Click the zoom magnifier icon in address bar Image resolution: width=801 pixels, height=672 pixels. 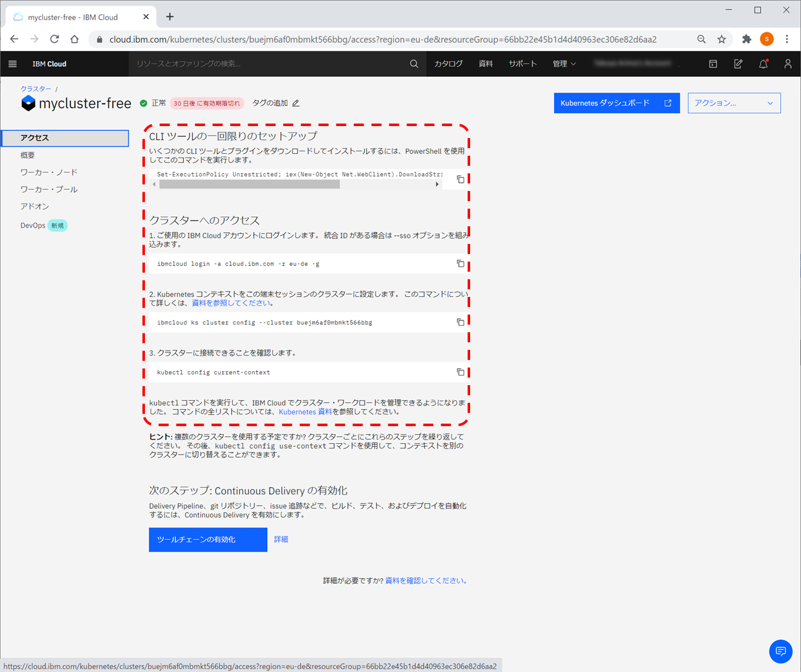701,39
